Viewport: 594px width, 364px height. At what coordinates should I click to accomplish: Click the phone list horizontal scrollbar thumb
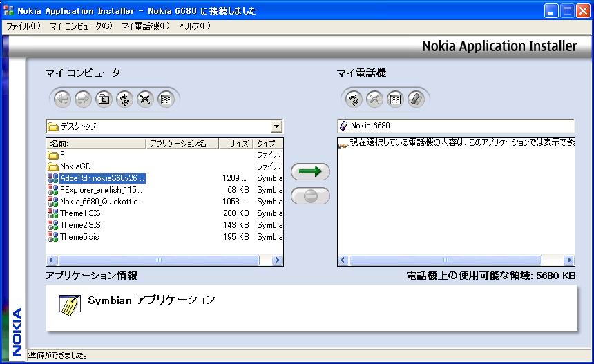[445, 260]
